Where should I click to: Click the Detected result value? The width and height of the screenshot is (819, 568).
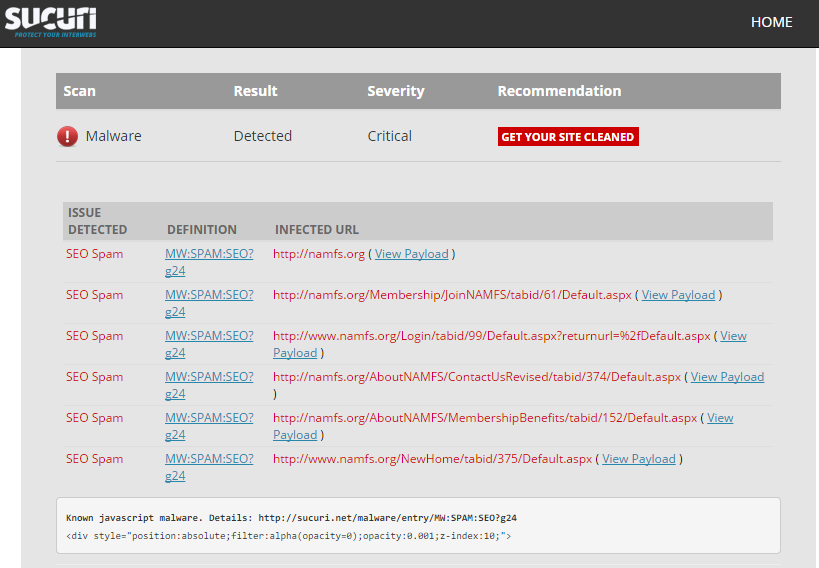click(263, 136)
